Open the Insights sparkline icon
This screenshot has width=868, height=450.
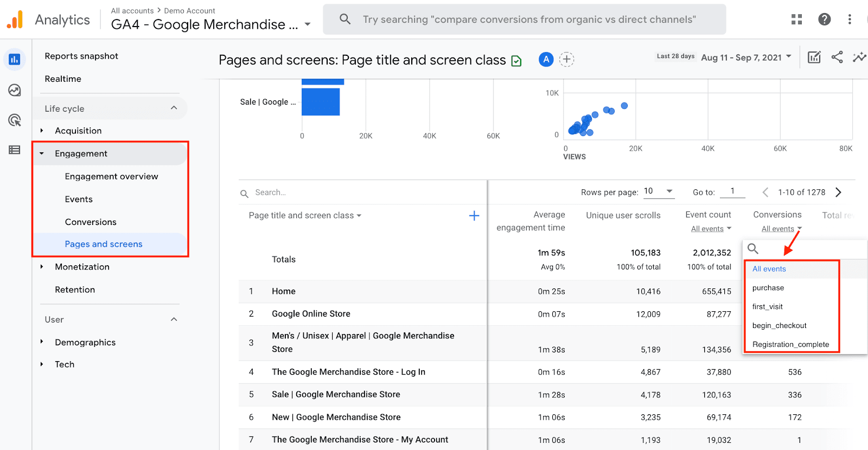[x=859, y=57]
